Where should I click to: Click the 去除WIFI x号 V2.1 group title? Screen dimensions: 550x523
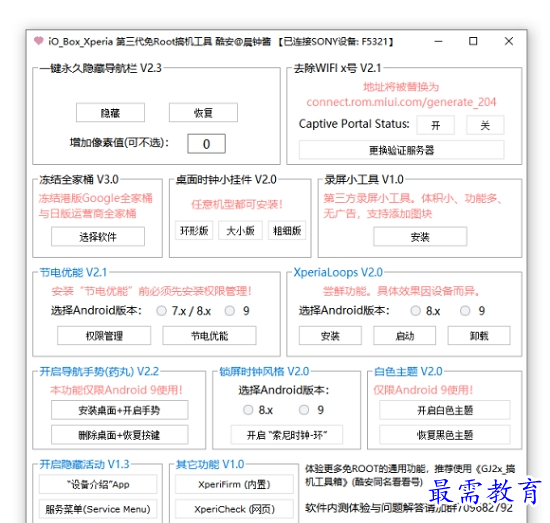tap(337, 68)
